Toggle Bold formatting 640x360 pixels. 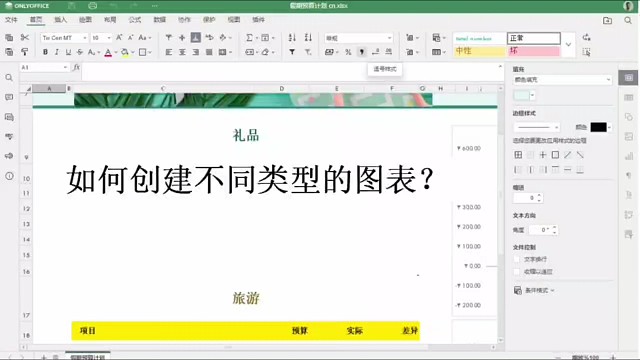click(x=45, y=52)
